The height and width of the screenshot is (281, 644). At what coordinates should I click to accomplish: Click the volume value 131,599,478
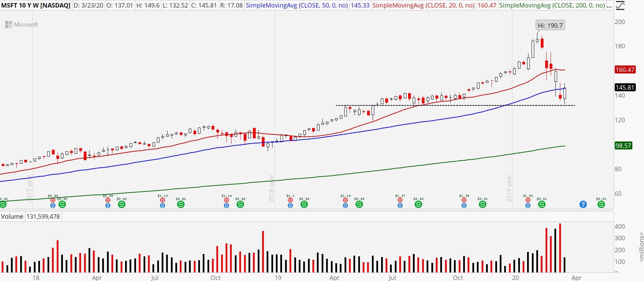point(43,217)
